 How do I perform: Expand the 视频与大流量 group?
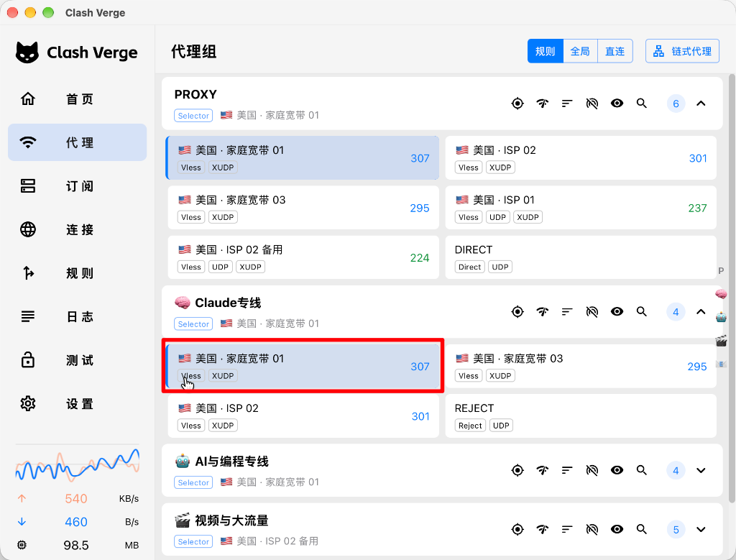[701, 530]
